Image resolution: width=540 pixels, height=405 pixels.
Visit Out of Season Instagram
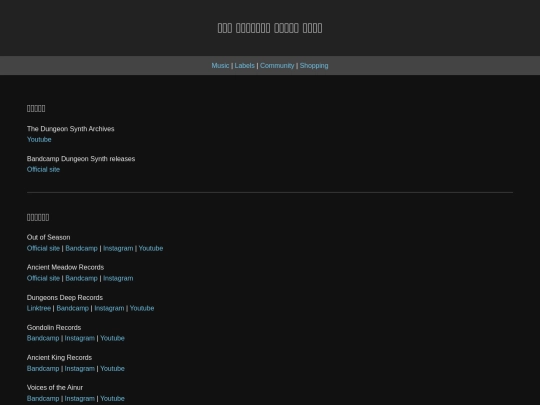[118, 248]
